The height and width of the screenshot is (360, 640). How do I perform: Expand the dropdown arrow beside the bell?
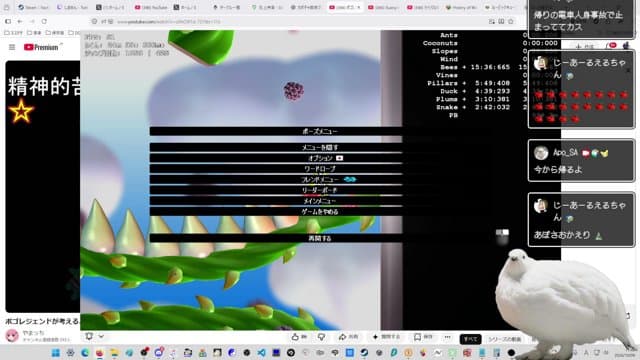pos(101,336)
